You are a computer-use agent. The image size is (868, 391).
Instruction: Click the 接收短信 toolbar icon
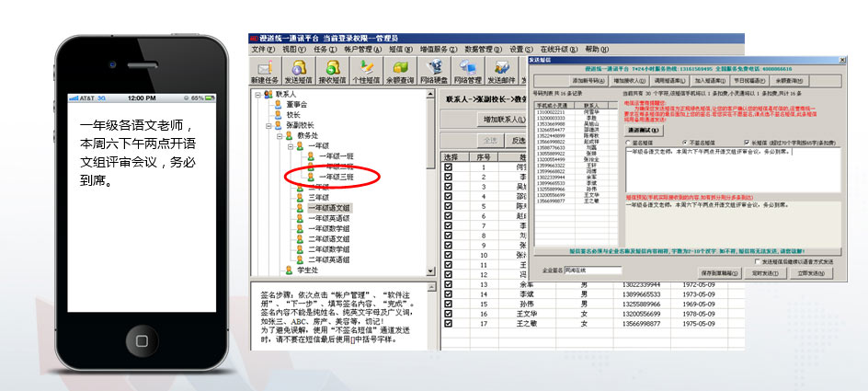[333, 72]
